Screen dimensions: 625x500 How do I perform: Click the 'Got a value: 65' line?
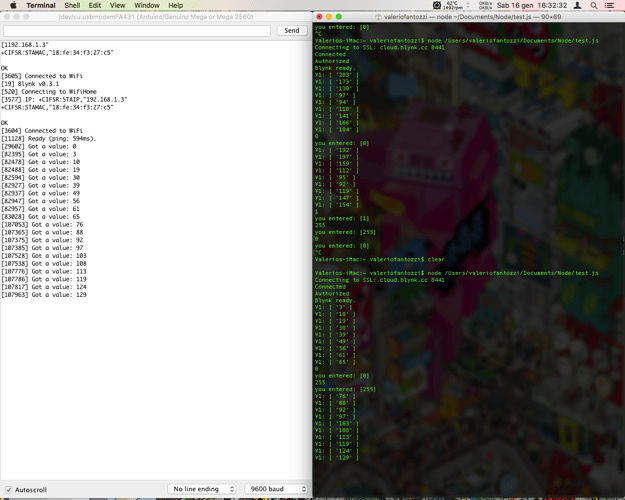click(41, 217)
